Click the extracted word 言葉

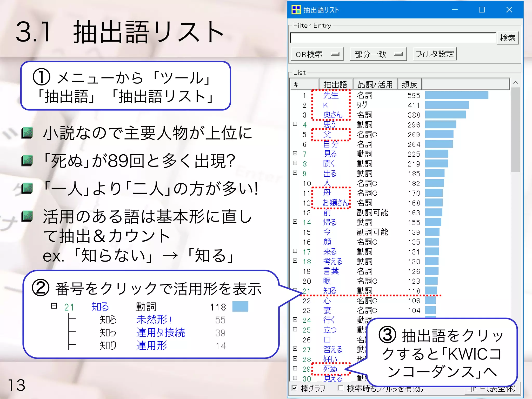[x=331, y=271]
